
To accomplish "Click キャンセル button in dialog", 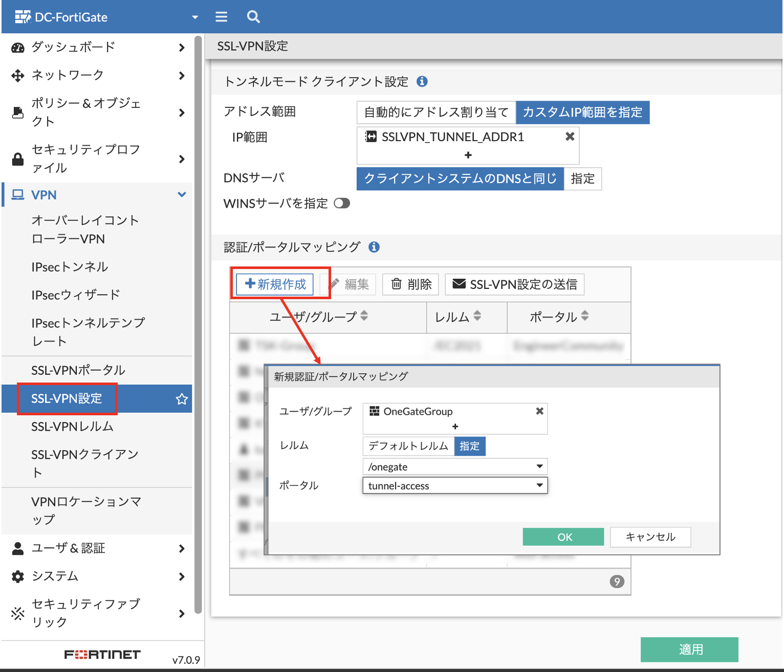I will pyautogui.click(x=650, y=537).
